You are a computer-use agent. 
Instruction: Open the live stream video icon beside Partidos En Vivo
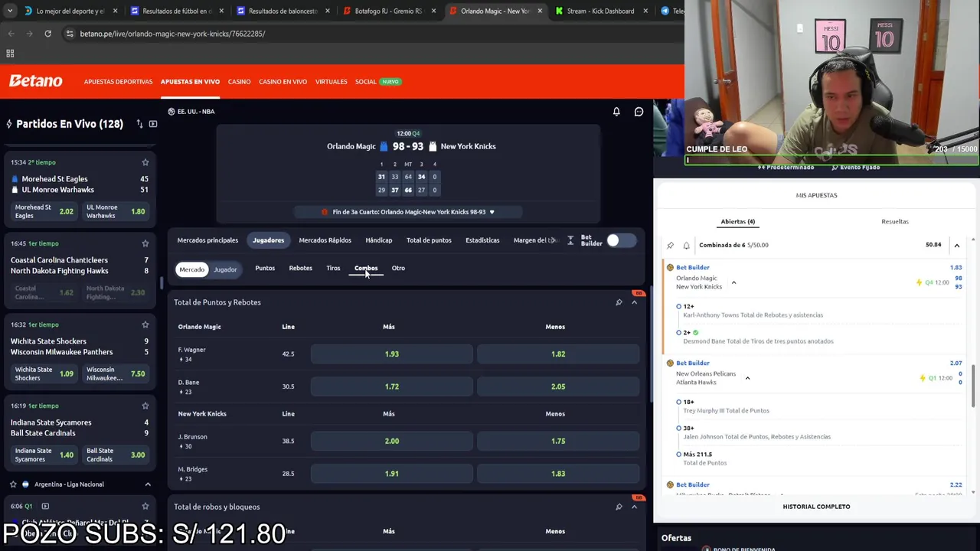[x=153, y=124]
